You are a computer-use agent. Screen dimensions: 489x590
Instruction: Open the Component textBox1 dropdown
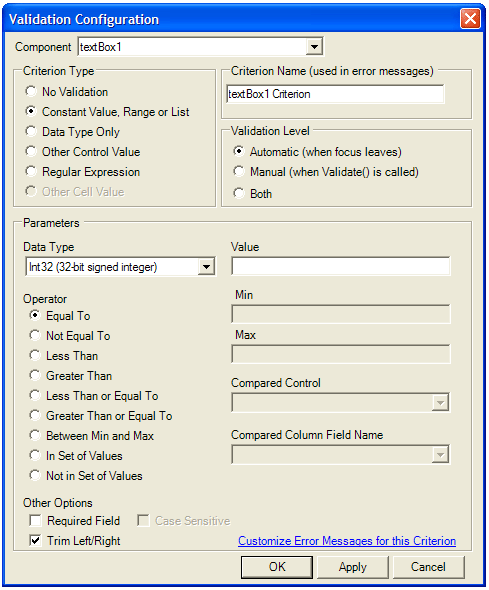tap(314, 47)
